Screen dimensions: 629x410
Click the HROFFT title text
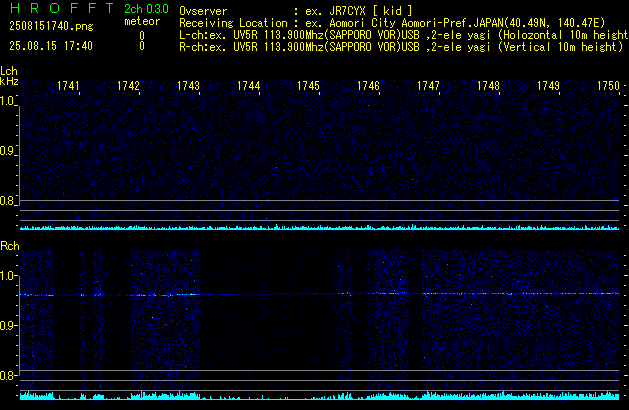(62, 8)
